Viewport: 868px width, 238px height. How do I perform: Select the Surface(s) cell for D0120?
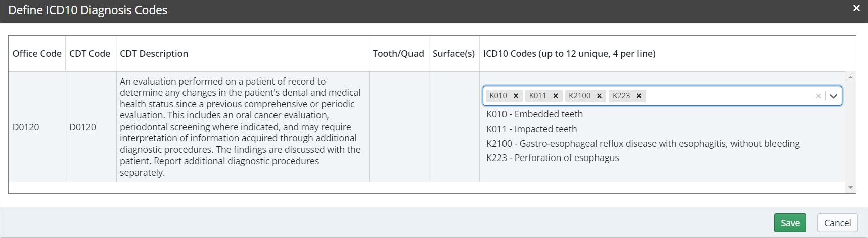[x=454, y=127]
